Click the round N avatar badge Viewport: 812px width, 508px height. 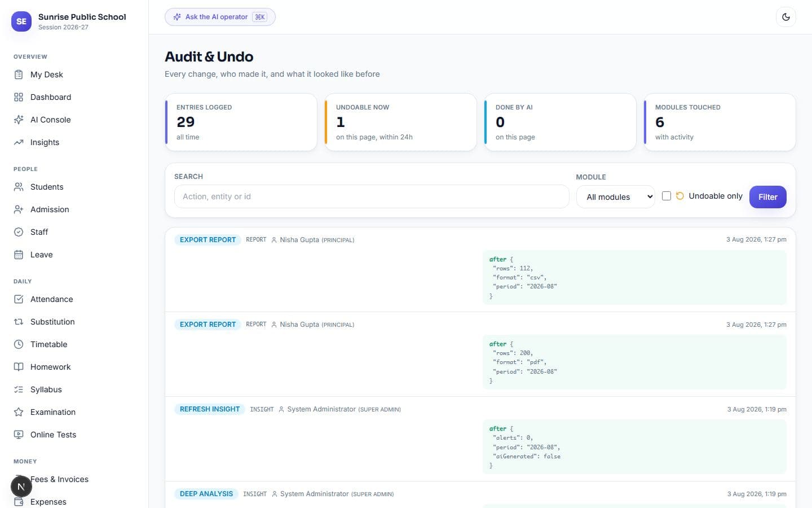pos(21,487)
